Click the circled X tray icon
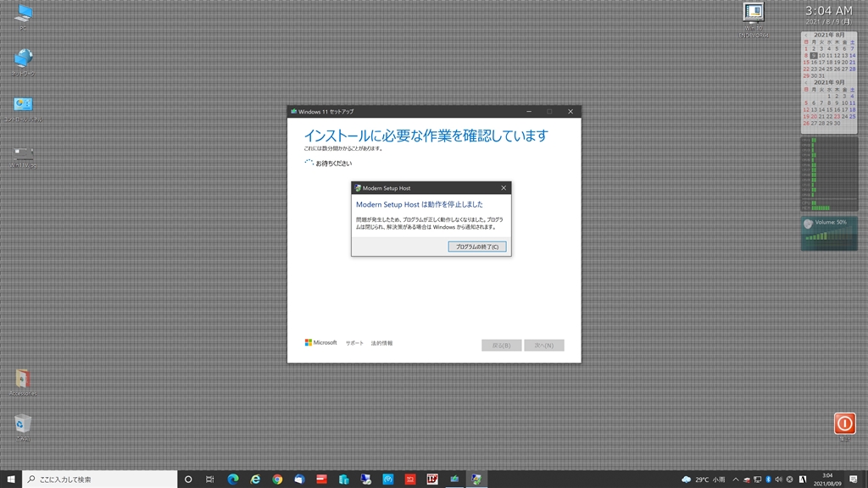The height and width of the screenshot is (488, 868). pyautogui.click(x=789, y=480)
